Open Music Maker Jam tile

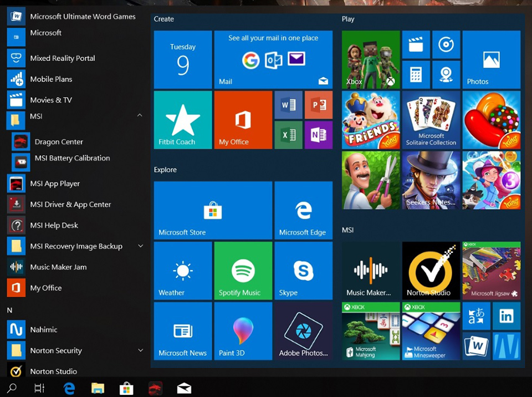point(371,271)
